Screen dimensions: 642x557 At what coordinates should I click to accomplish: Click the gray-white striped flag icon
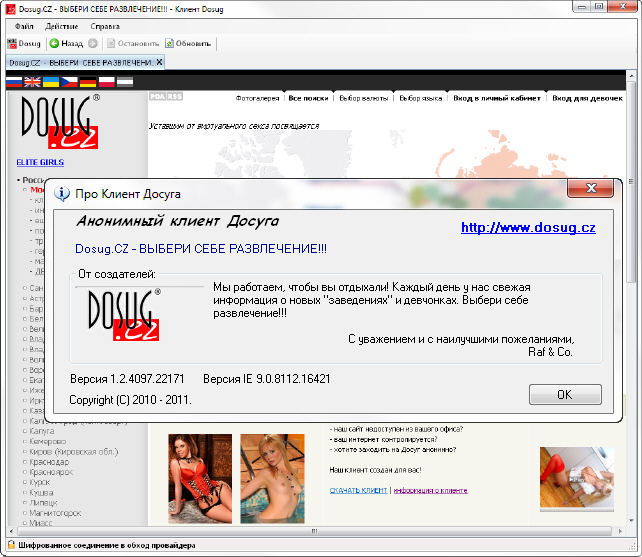point(125,82)
